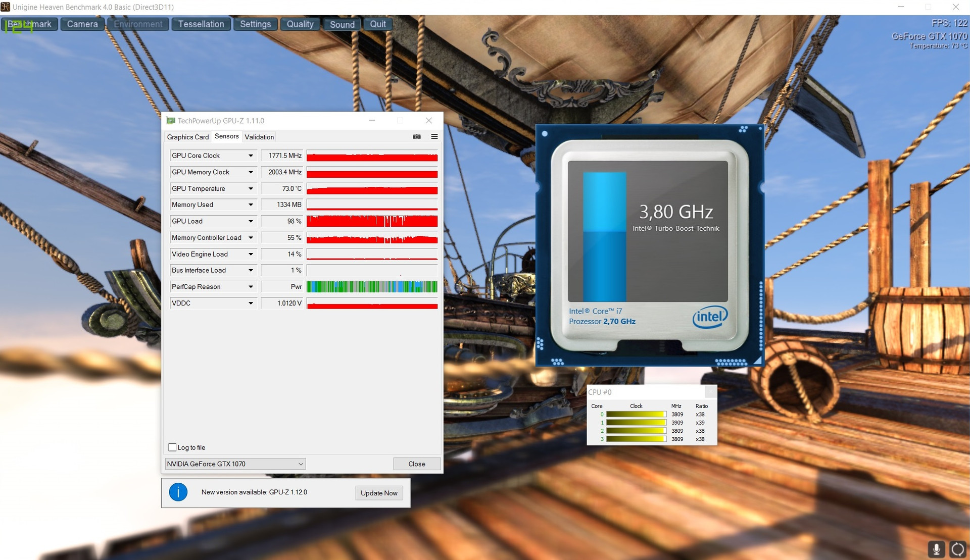970x560 pixels.
Task: Click the 73.0 °C temperature value
Action: [282, 189]
